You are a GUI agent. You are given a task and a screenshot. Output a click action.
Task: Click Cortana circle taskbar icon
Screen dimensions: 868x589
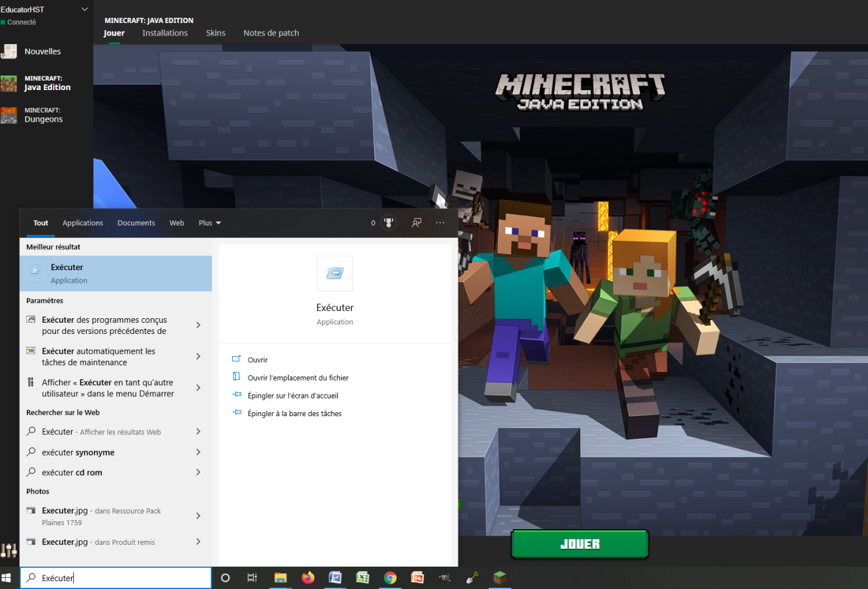coord(225,578)
